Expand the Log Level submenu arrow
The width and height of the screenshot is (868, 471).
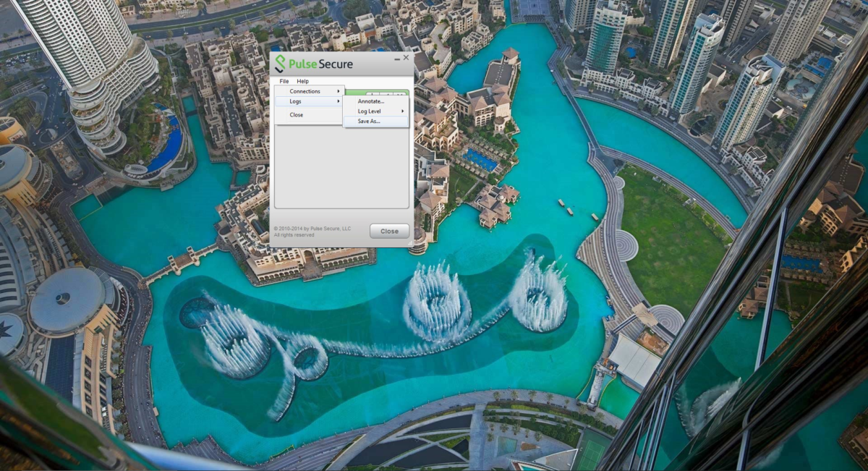click(403, 111)
